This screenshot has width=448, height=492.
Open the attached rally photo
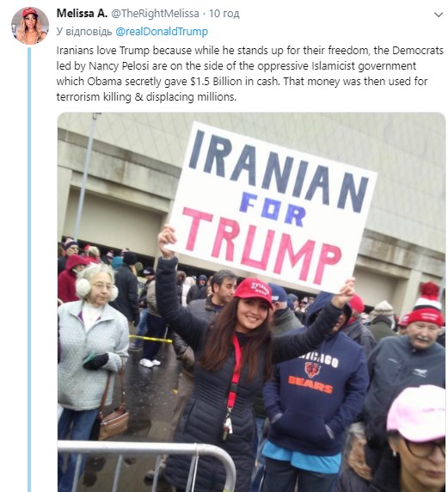(251, 302)
